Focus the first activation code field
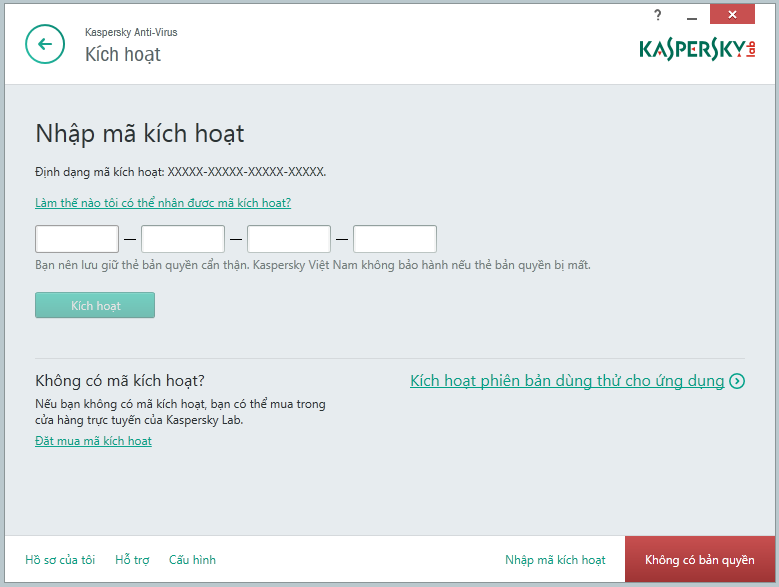Image resolution: width=779 pixels, height=587 pixels. click(x=77, y=239)
